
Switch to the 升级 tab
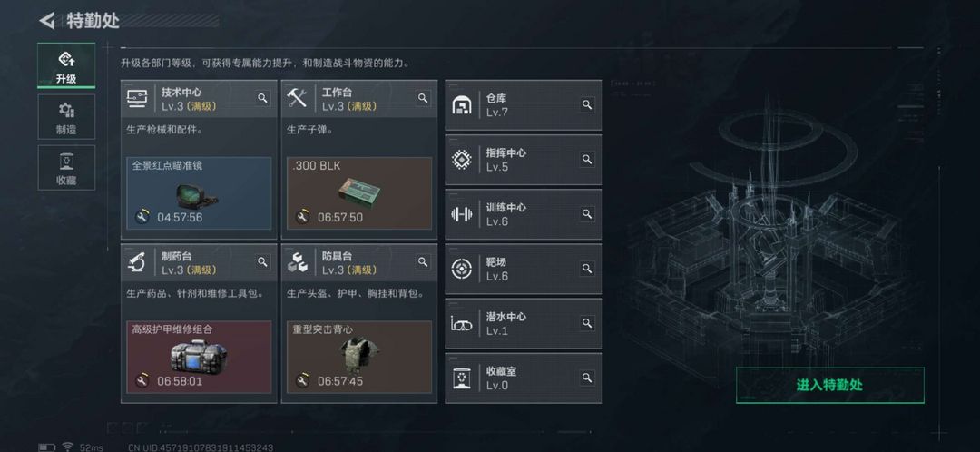click(x=66, y=65)
